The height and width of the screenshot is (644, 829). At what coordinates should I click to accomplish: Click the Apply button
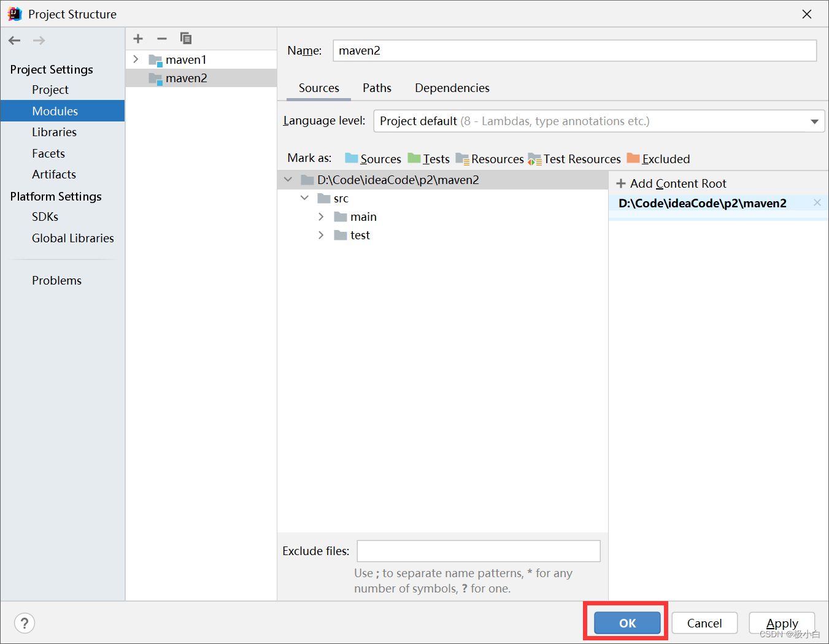tap(782, 623)
